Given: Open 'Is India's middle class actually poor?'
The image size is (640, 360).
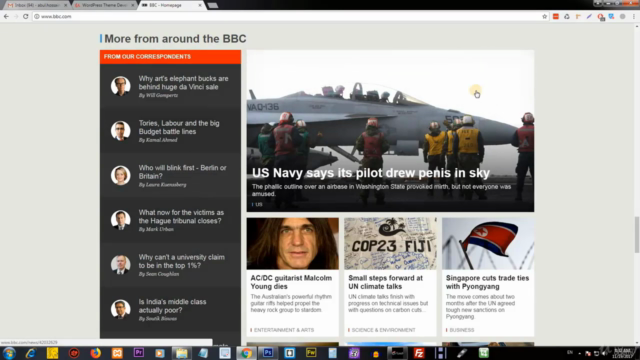Looking at the screenshot, I should tap(172, 306).
